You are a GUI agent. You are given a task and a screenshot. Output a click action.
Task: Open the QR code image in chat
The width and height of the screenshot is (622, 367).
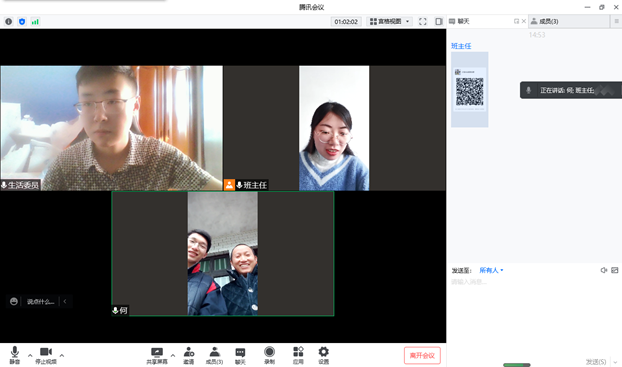pos(470,90)
